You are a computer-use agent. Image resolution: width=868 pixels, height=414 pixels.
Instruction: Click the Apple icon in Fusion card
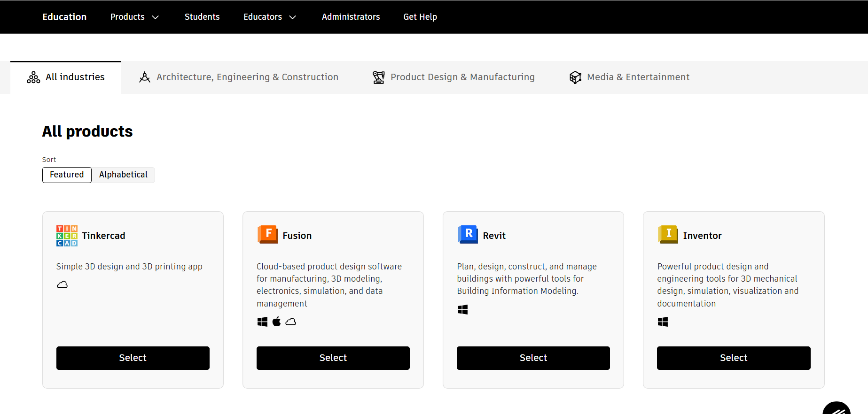click(x=276, y=322)
